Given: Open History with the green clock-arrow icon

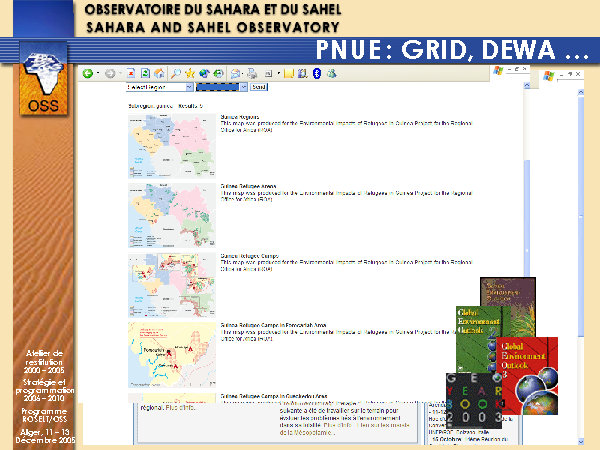Looking at the screenshot, I should (218, 73).
